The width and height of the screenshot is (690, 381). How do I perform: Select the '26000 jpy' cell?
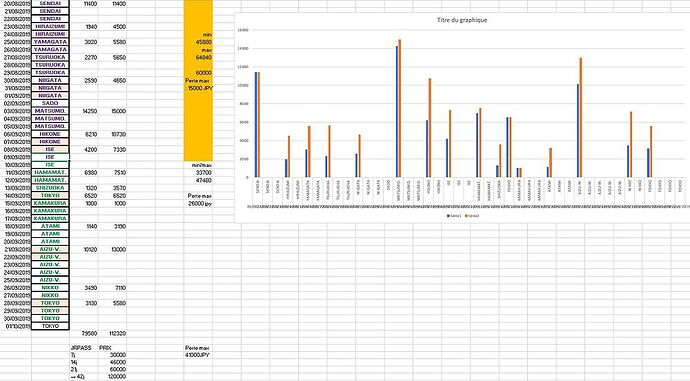[x=198, y=203]
